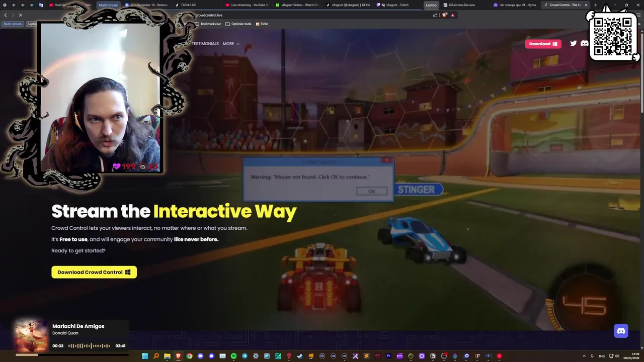This screenshot has height=362, width=644.
Task: Open Steam from the taskbar
Action: (300, 356)
